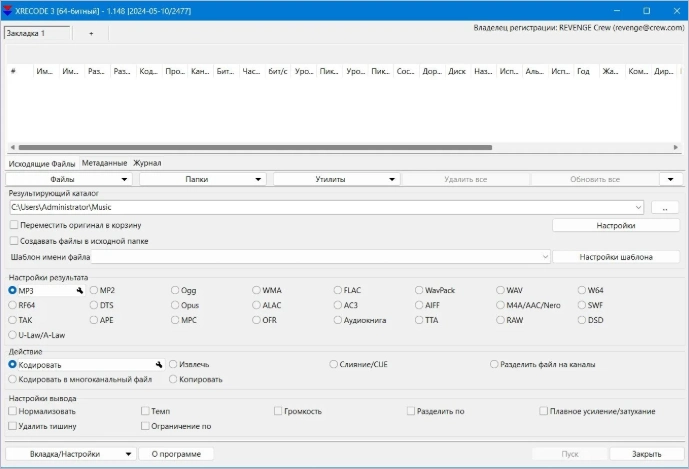The width and height of the screenshot is (689, 469).
Task: Open the Файлы dropdown menu
Action: point(69,179)
